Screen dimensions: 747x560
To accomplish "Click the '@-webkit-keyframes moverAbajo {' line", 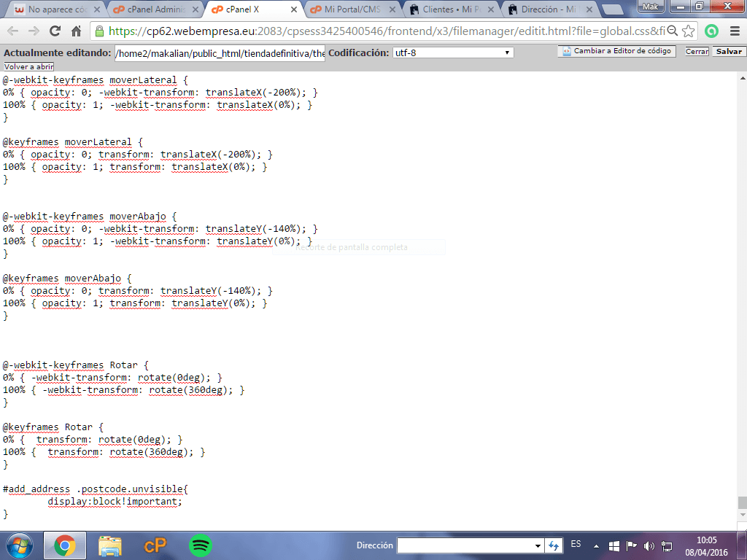I will click(x=90, y=216).
